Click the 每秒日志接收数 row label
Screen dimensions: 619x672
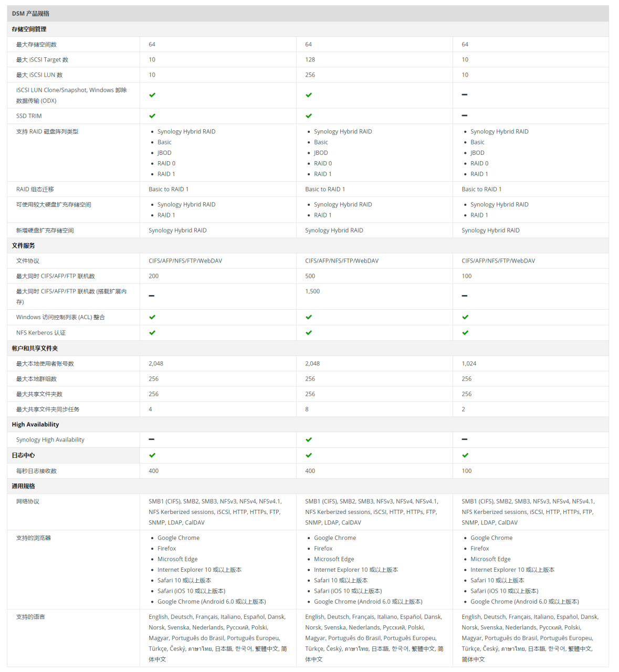[36, 471]
